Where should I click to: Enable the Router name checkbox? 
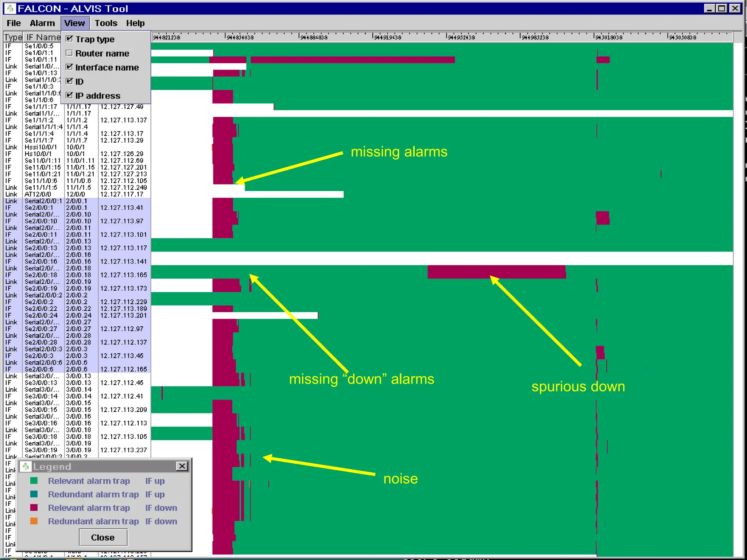69,53
